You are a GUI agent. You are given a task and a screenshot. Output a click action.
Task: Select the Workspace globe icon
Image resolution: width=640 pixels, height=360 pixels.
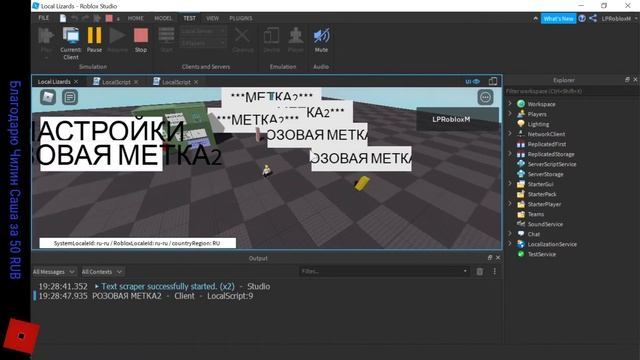point(521,104)
